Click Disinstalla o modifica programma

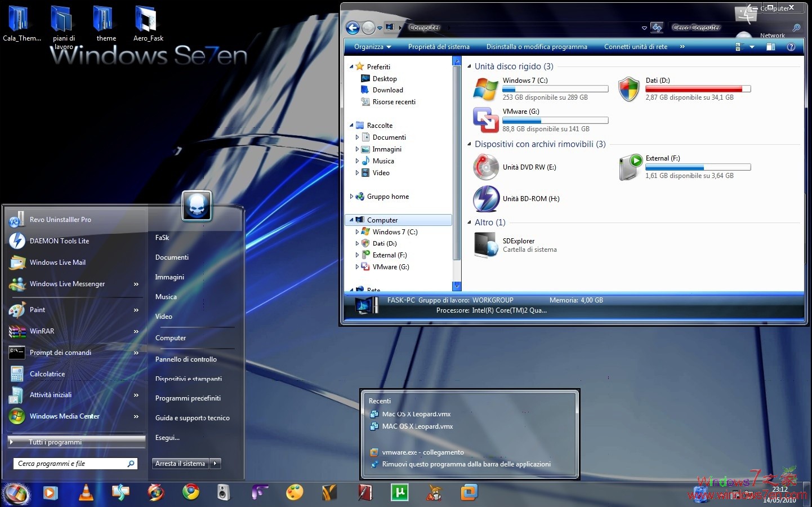536,47
